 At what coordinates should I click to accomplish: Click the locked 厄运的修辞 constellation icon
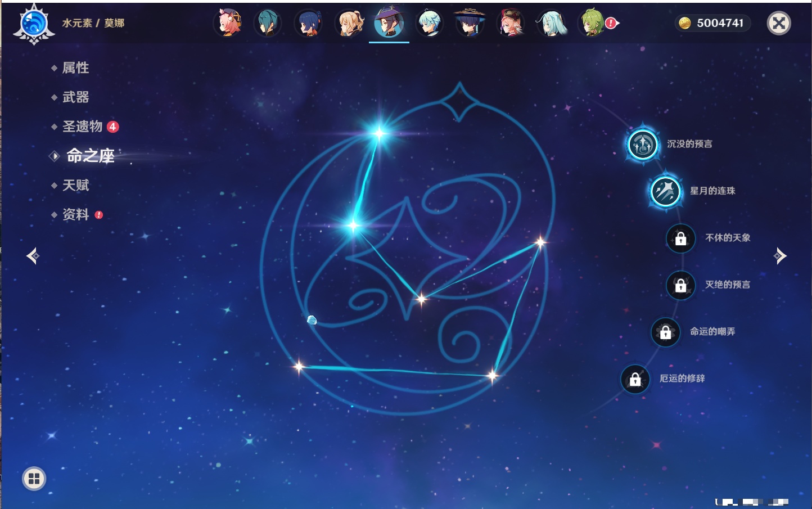(635, 379)
